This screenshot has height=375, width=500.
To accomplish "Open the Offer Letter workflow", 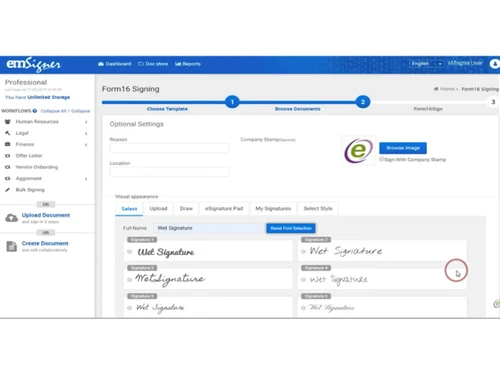I will (x=29, y=156).
